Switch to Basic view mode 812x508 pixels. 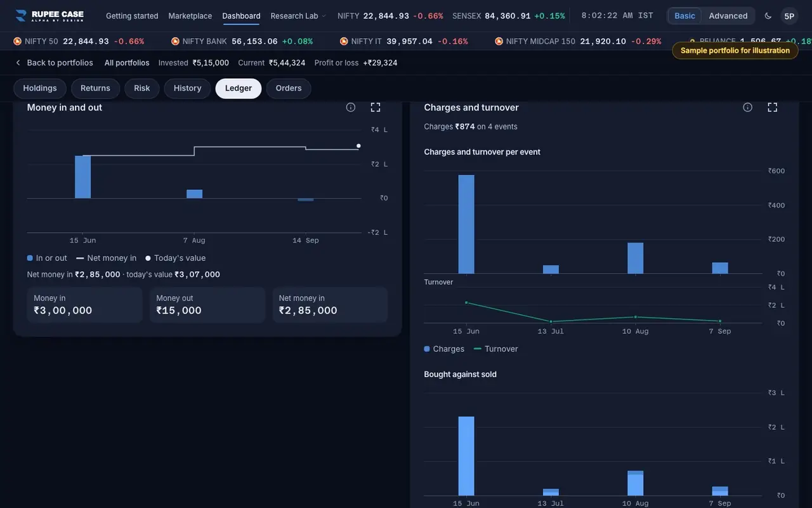pyautogui.click(x=685, y=16)
